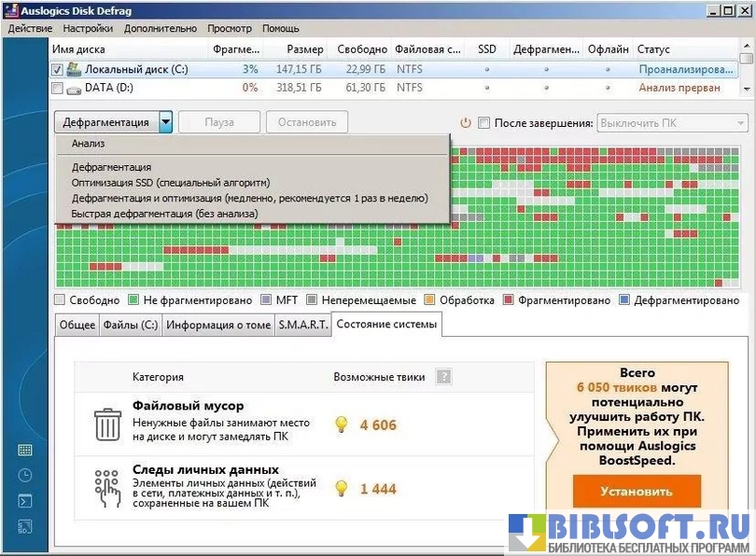Click the red Фрагментировано legend color box
756x556 pixels.
pyautogui.click(x=509, y=300)
